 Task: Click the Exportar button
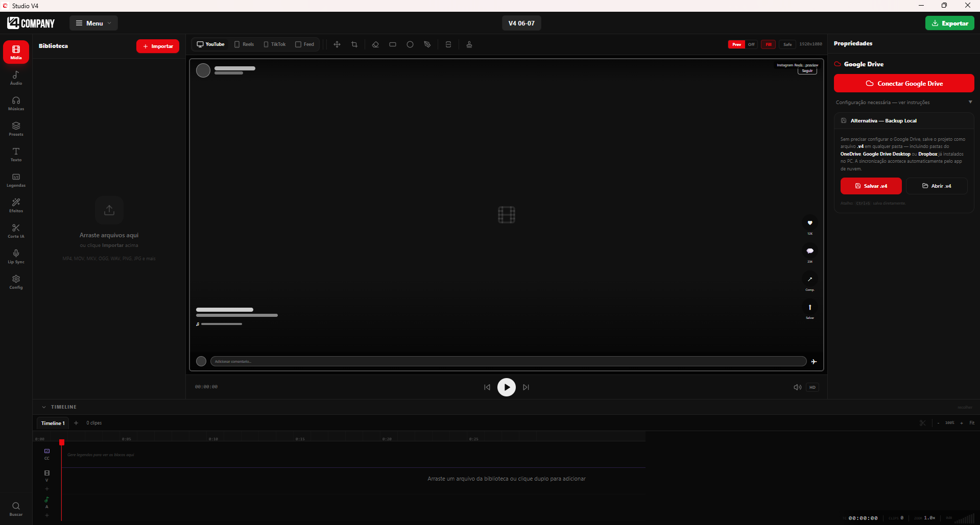(949, 23)
